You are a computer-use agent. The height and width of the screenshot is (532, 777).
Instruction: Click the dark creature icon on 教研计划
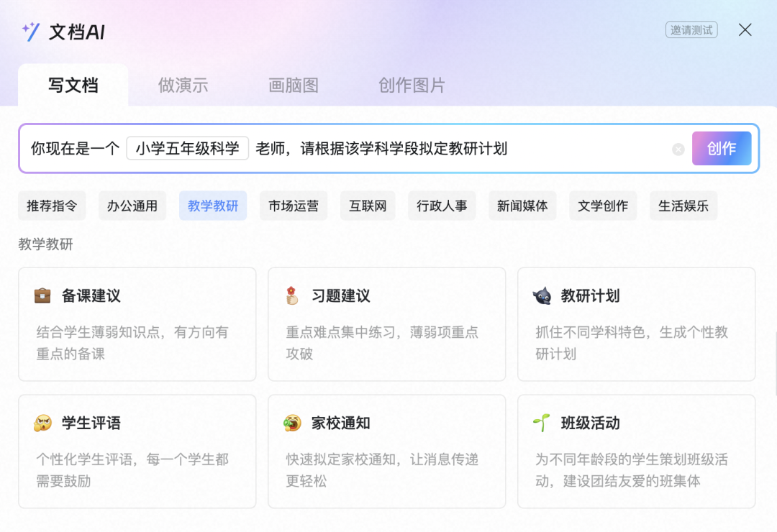click(542, 295)
